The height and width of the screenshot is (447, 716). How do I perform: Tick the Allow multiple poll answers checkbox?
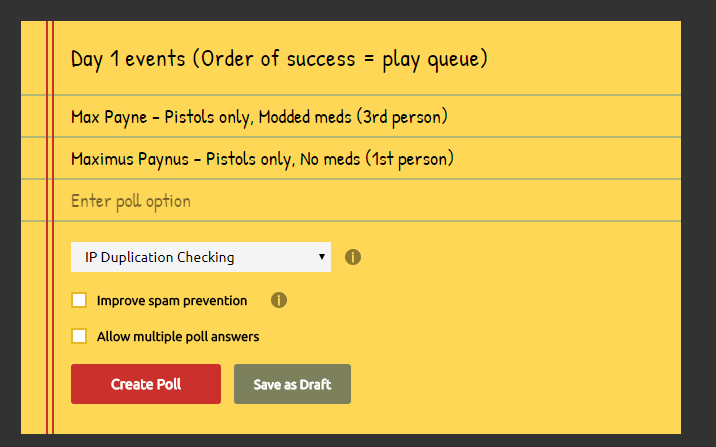79,336
